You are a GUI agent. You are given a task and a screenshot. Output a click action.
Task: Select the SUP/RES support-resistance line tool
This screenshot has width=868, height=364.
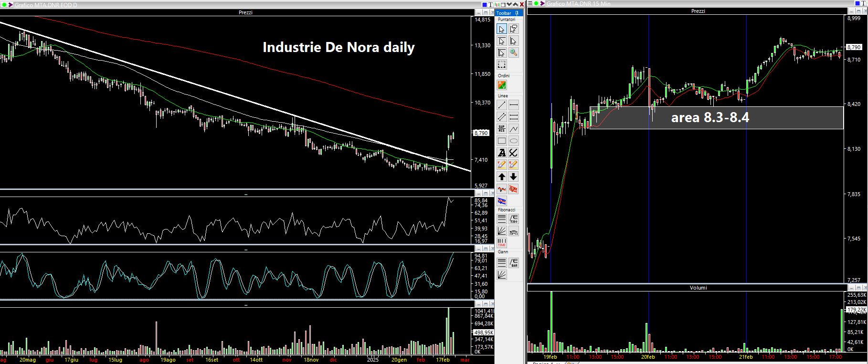502,129
